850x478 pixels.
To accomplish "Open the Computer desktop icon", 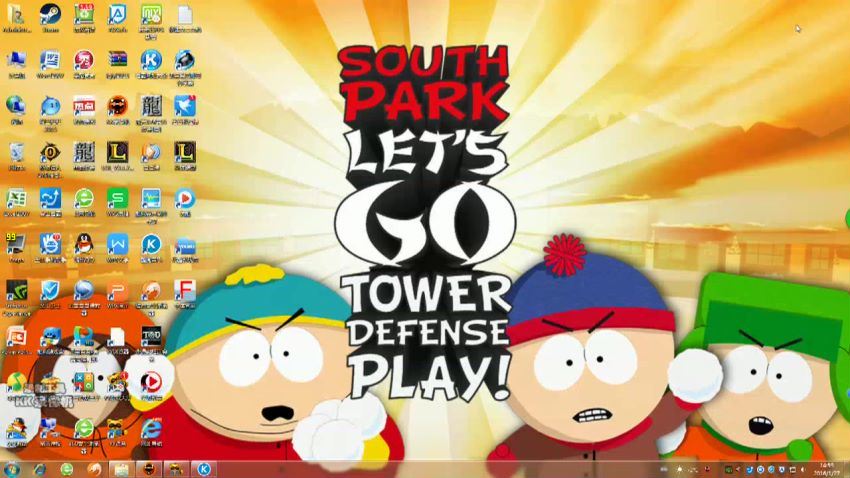I will (16, 60).
